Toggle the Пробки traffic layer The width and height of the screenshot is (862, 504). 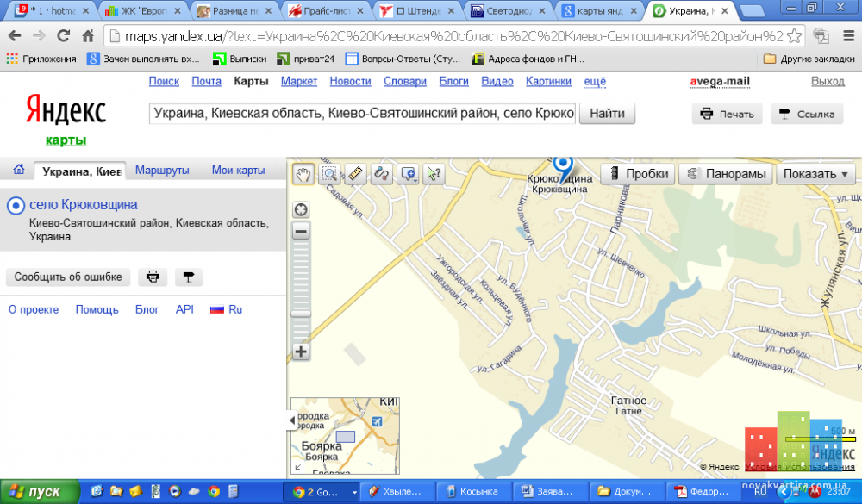point(638,174)
